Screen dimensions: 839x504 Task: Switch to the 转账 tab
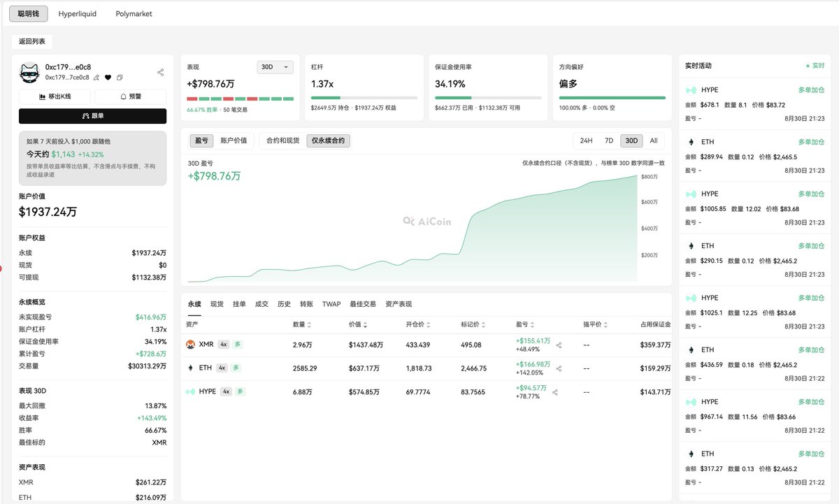[x=306, y=304]
